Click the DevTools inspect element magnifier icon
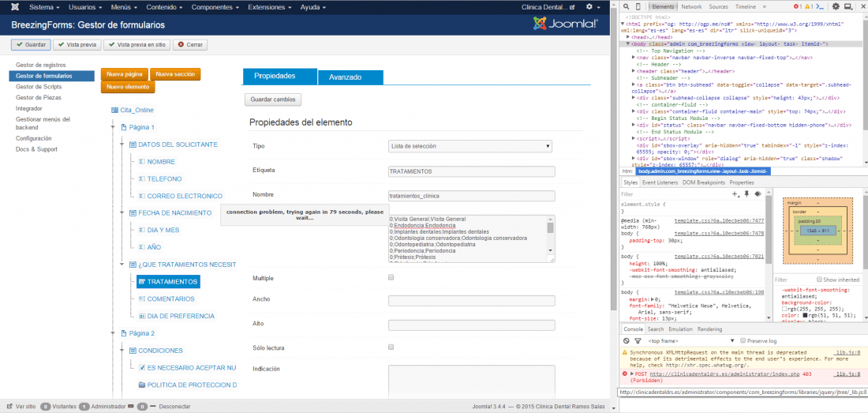This screenshot has height=413, width=868. [x=626, y=6]
